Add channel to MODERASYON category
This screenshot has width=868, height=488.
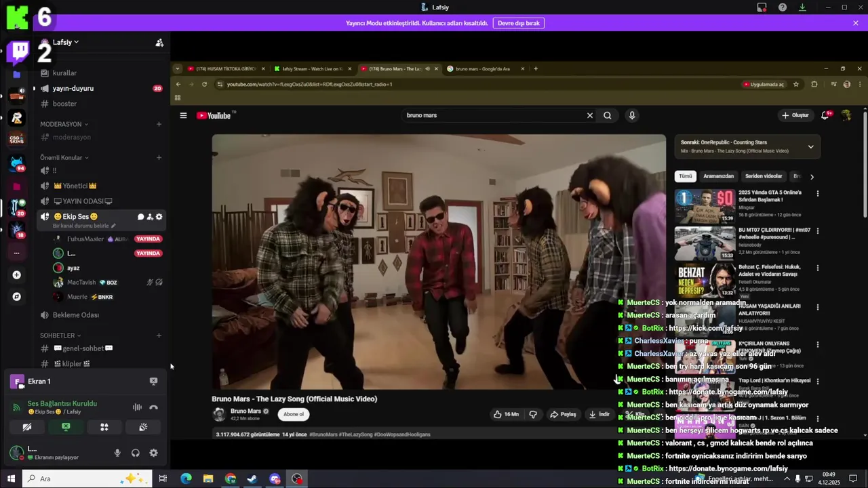click(159, 124)
